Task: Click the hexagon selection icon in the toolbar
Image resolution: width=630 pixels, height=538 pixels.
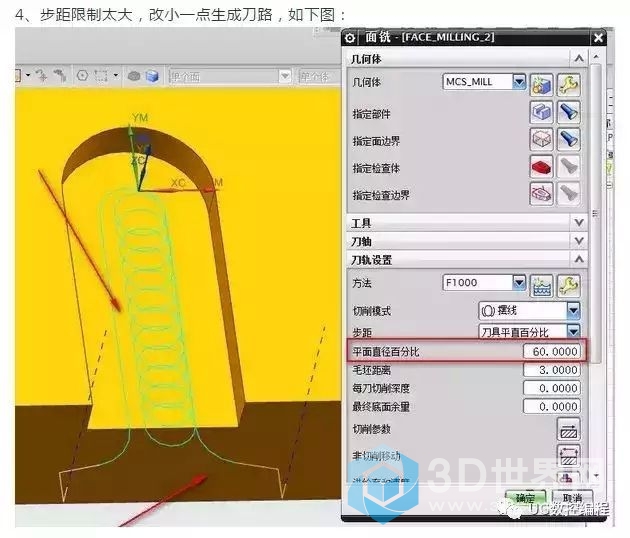Action: tap(82, 76)
